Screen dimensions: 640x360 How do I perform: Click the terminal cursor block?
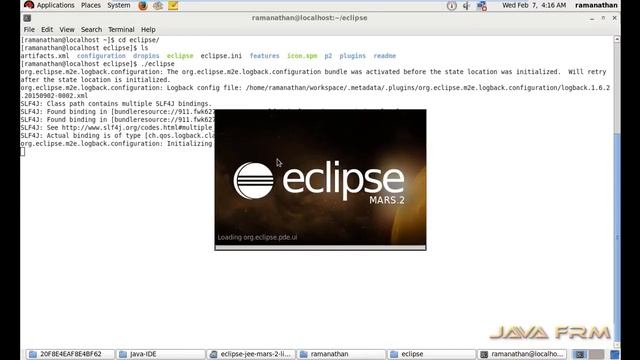click(x=22, y=152)
